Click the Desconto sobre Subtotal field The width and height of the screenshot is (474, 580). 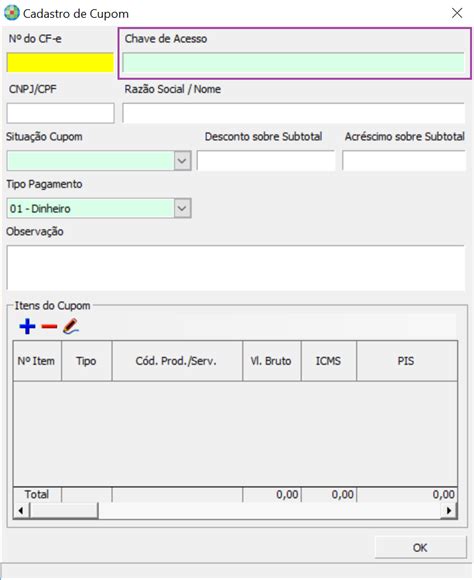tap(266, 161)
